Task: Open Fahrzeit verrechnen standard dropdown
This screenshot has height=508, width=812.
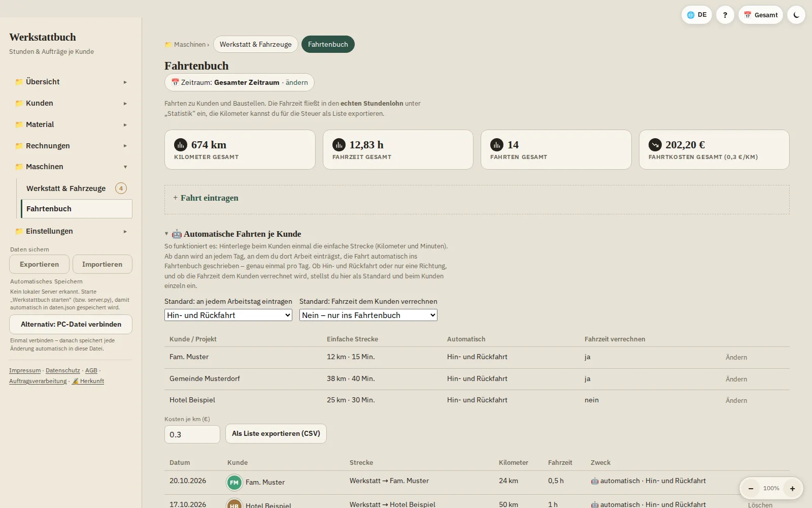Action: click(368, 315)
